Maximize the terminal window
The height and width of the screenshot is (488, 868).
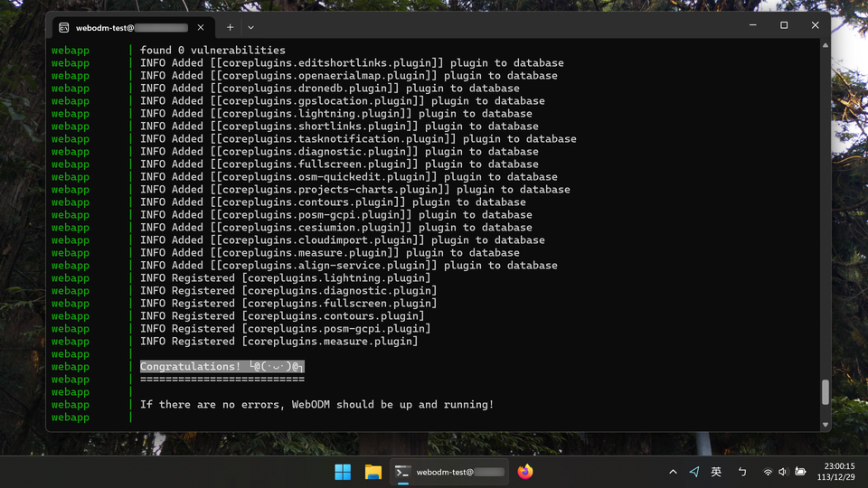click(x=784, y=25)
